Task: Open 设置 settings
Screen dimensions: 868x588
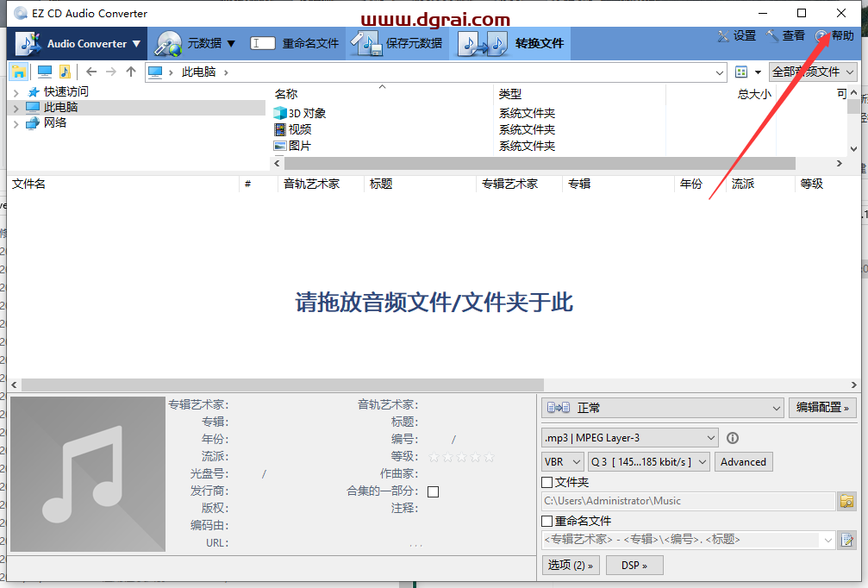Action: click(737, 36)
